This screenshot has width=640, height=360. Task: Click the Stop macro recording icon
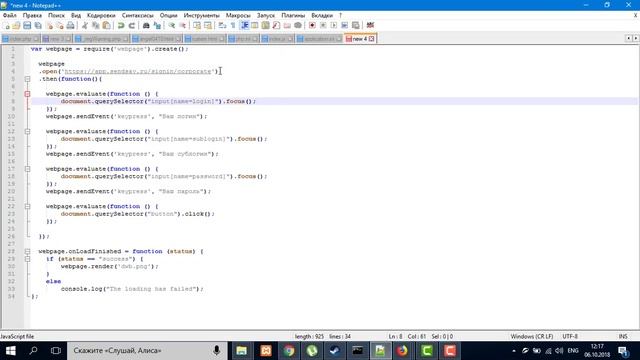point(323,25)
